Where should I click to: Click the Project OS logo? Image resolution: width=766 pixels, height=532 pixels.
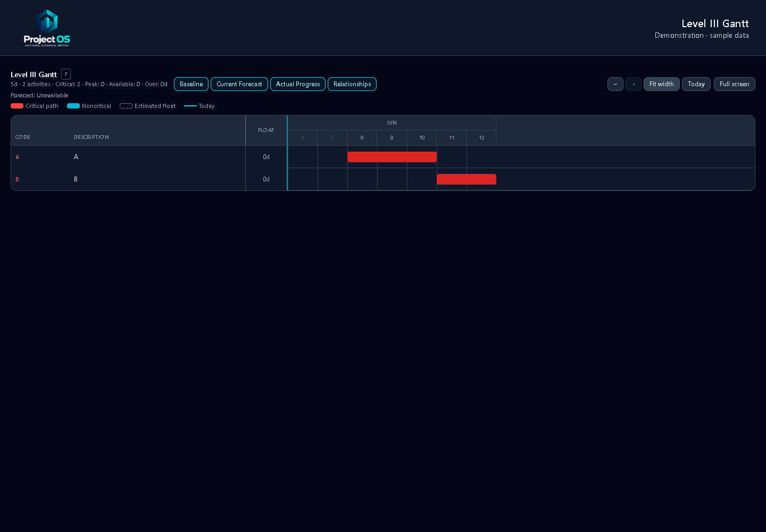tap(47, 28)
